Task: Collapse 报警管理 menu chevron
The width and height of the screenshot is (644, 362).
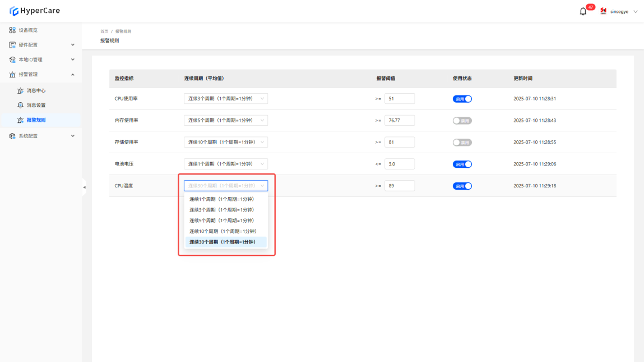Action: [73, 75]
